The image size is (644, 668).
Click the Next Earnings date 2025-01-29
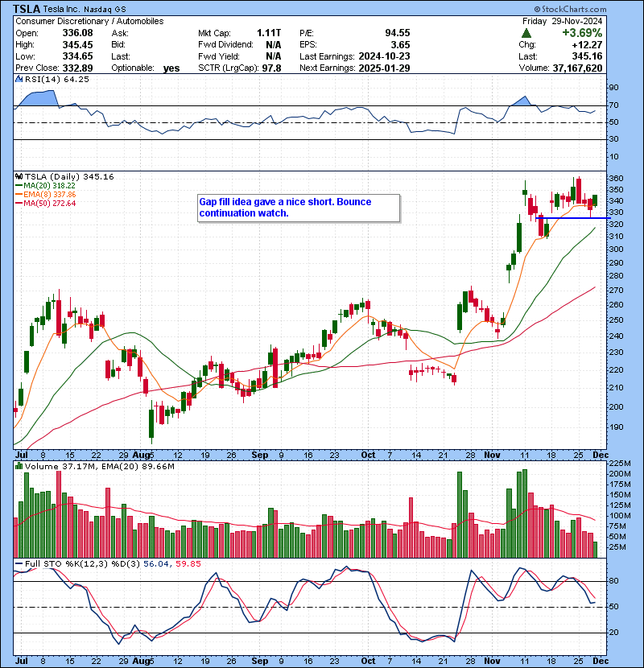(x=385, y=68)
